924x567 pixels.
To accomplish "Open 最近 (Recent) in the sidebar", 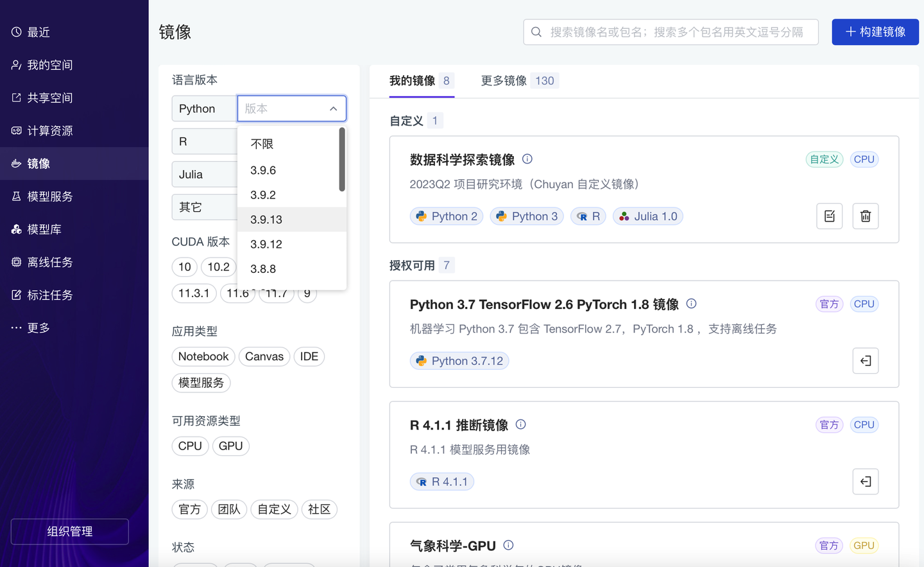I will (74, 32).
